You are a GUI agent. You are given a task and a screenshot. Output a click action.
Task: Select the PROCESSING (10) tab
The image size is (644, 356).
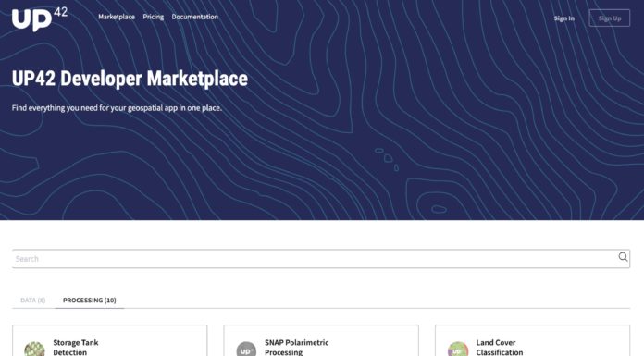click(x=89, y=301)
